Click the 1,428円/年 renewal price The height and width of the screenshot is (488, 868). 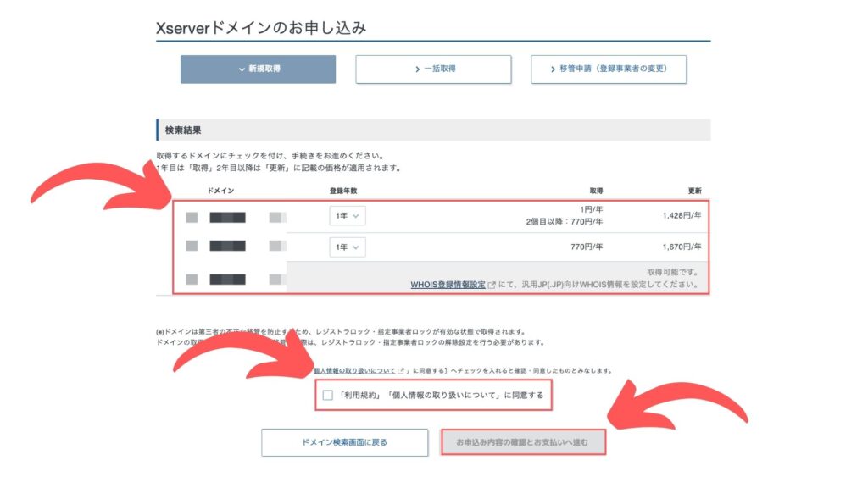(x=682, y=215)
